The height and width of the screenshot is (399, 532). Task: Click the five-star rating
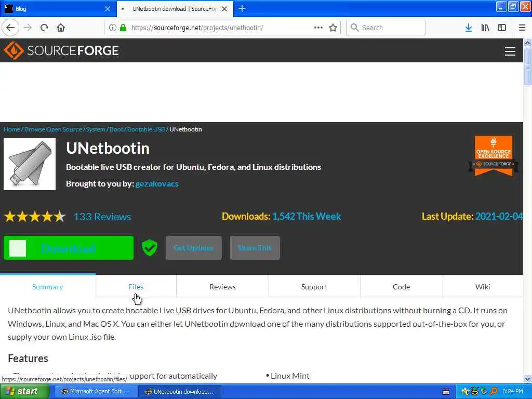35,217
